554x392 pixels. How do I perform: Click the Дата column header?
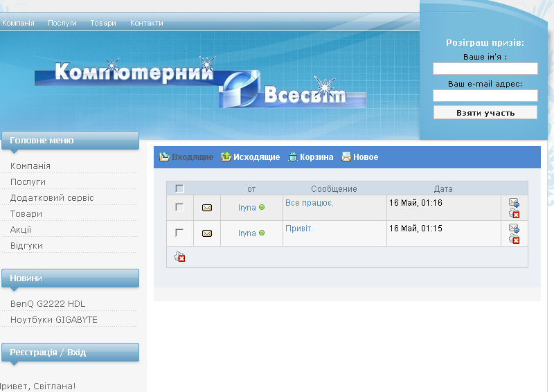point(443,189)
